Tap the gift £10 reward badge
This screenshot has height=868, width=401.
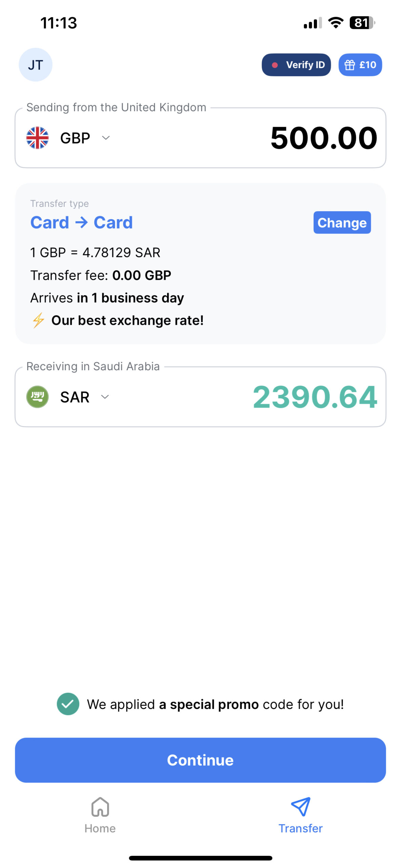360,65
